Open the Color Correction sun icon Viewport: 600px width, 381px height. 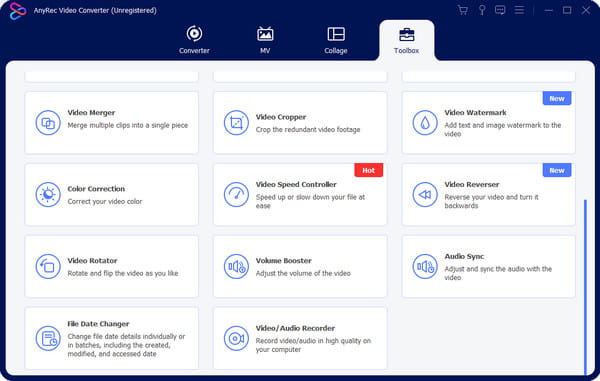48,195
